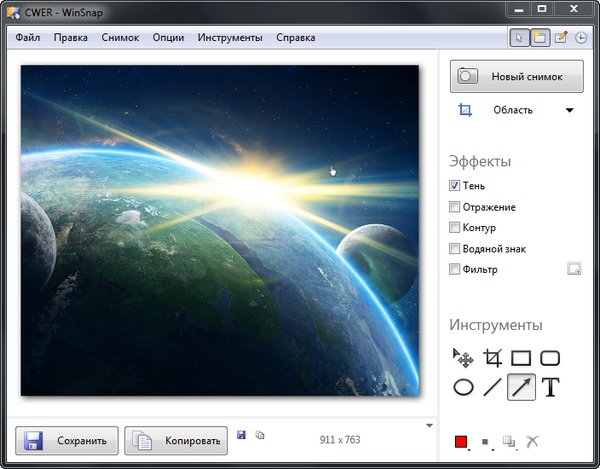Enable the Отражение effect checkbox

(455, 207)
